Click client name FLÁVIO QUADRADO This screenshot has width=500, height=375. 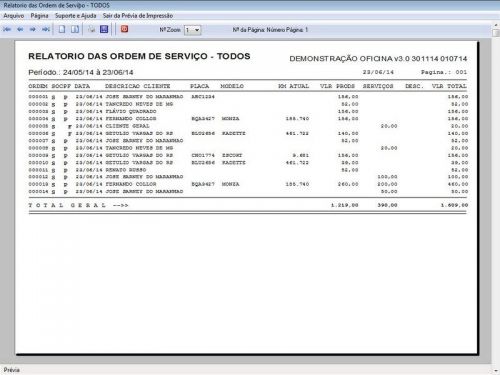(x=131, y=111)
